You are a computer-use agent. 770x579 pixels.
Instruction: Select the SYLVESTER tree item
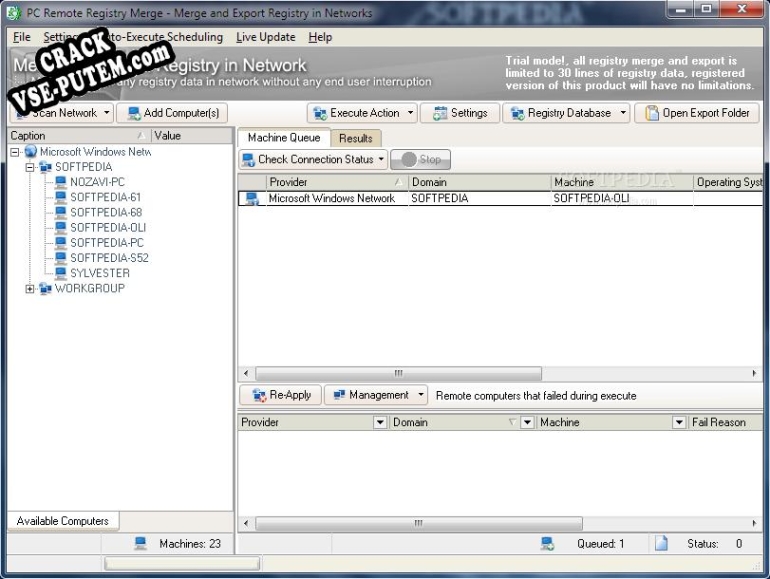pyautogui.click(x=100, y=273)
